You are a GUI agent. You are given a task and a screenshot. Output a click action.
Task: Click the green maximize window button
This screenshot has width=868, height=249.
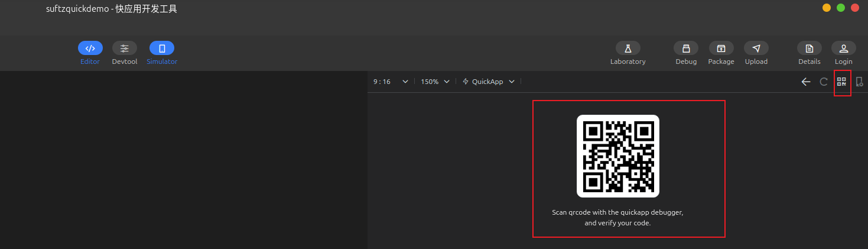tap(841, 8)
